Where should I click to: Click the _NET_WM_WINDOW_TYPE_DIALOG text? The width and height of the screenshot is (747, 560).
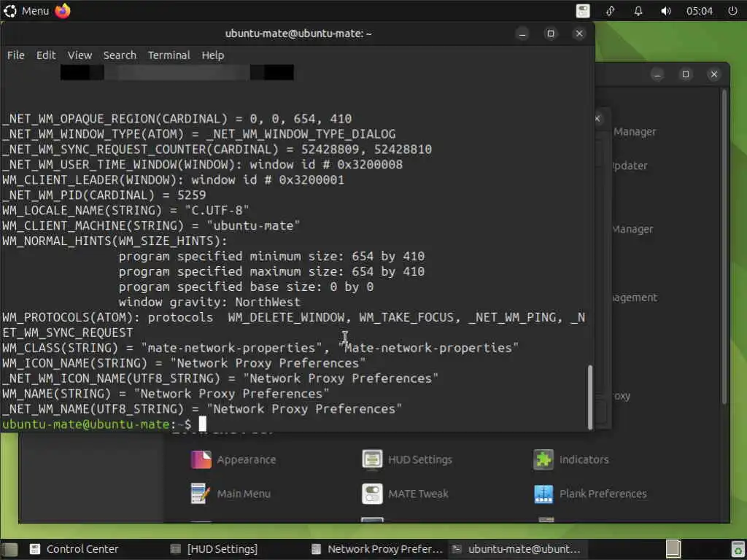[x=301, y=134]
